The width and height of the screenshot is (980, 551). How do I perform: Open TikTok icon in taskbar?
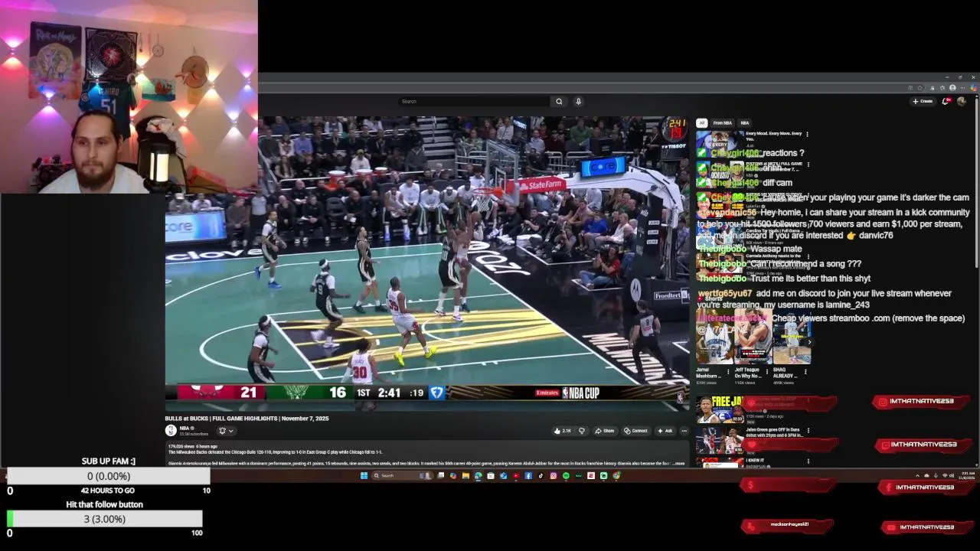click(x=541, y=475)
